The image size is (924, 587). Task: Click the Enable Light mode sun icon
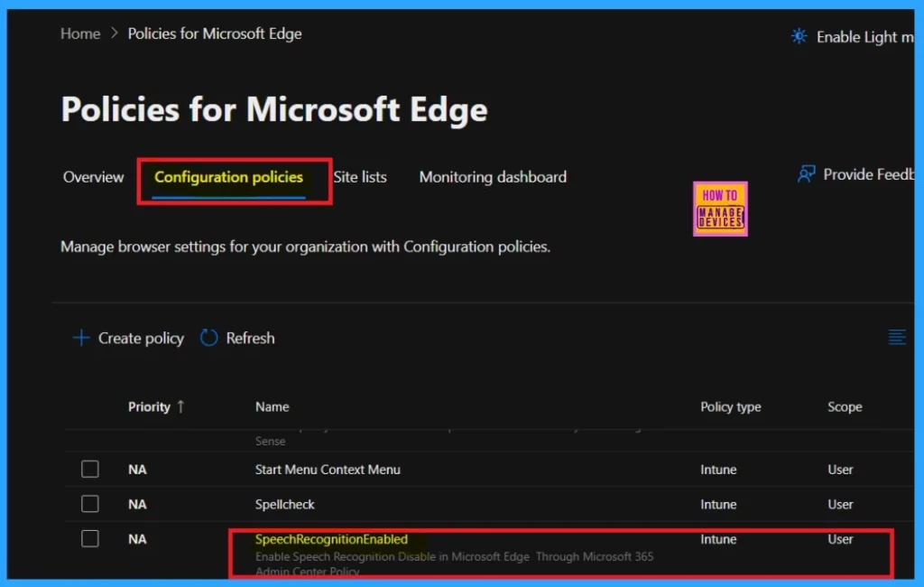pos(799,36)
